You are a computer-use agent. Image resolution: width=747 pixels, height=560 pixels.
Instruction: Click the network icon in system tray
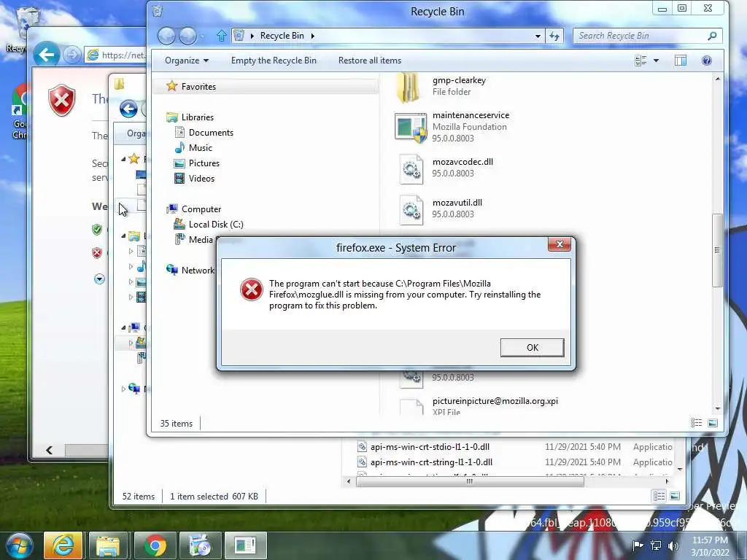656,545
